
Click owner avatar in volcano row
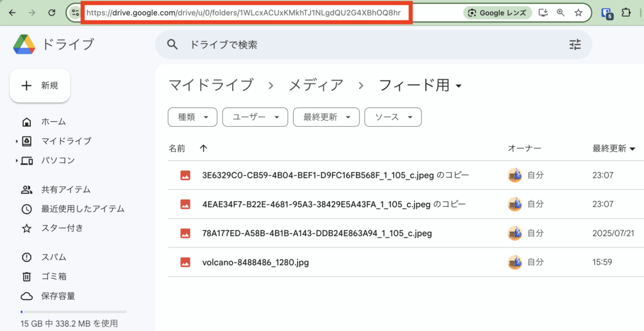pos(514,262)
